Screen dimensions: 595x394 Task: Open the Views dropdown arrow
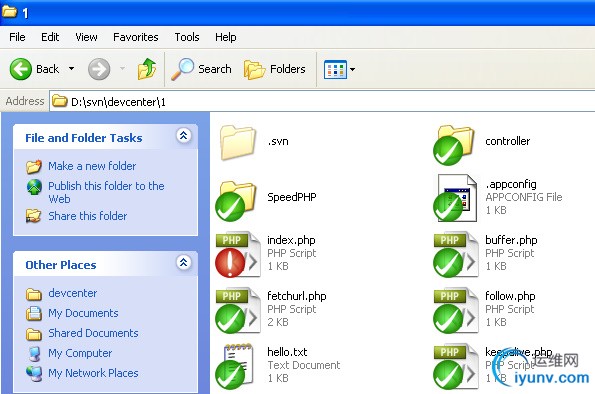tap(353, 69)
